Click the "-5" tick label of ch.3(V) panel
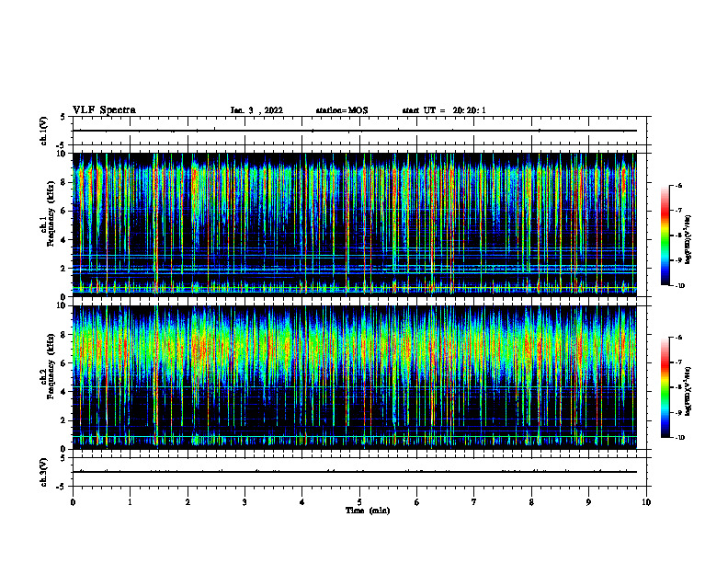 coord(62,487)
